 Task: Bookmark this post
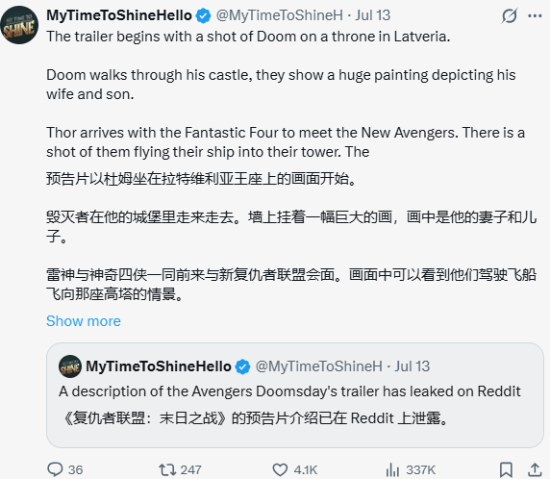coord(506,470)
